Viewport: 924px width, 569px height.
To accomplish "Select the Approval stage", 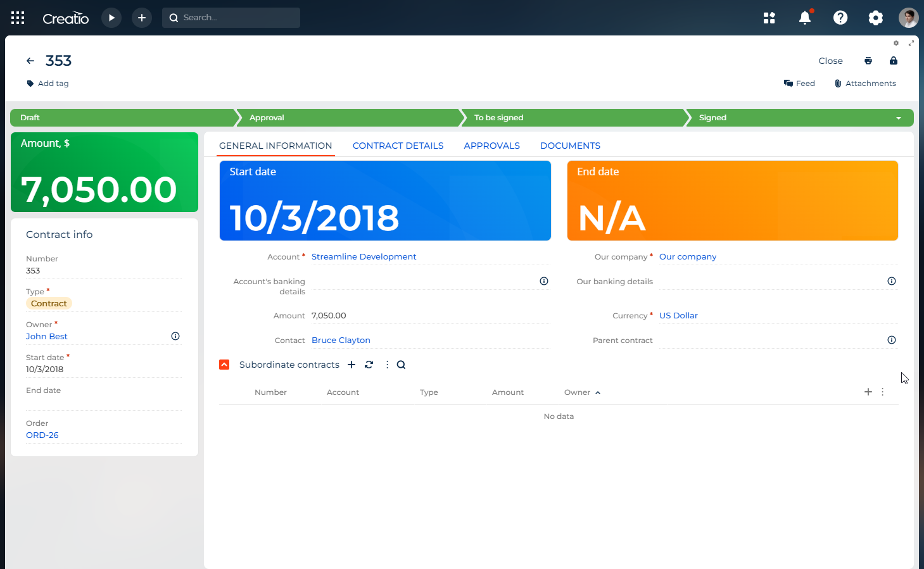I will [348, 118].
